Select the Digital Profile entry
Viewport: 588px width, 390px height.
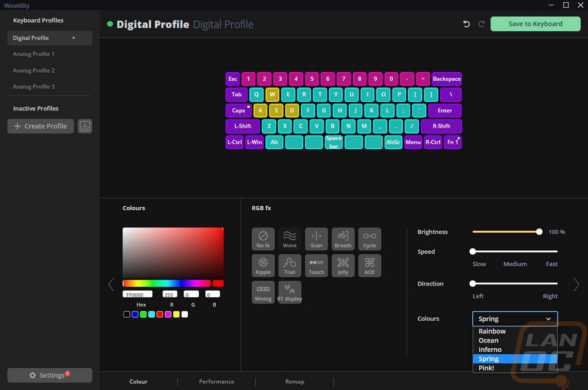49,38
